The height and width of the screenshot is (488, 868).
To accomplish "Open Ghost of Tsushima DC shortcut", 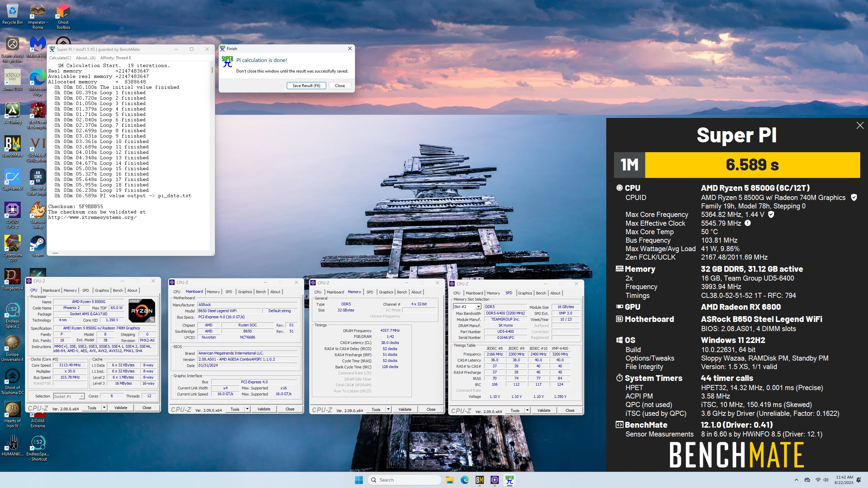I will point(13,381).
